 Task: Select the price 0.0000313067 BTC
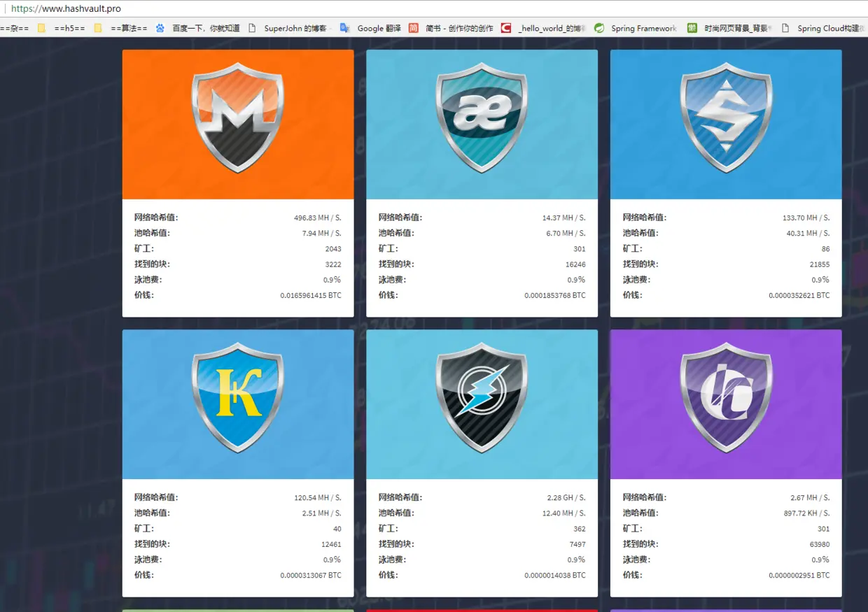(x=311, y=575)
